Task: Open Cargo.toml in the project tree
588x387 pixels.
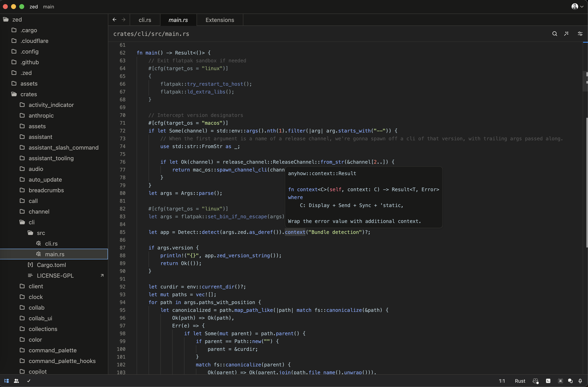Action: [x=54, y=265]
